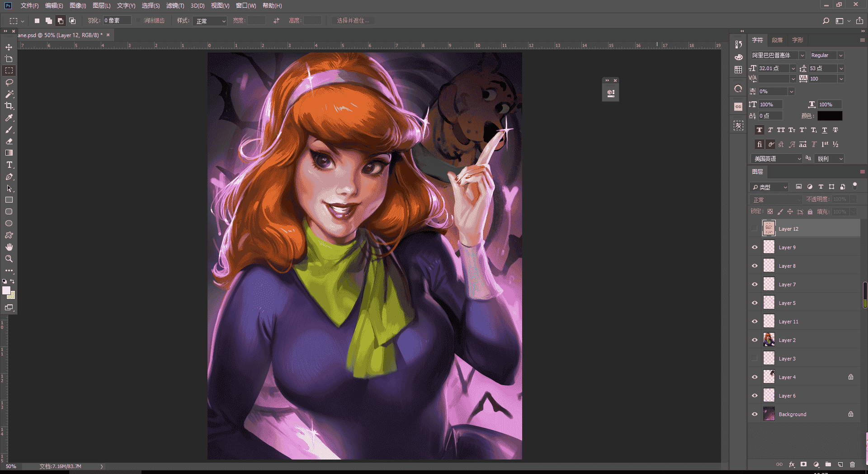Click the Select and Mask button
The width and height of the screenshot is (868, 474).
(353, 21)
